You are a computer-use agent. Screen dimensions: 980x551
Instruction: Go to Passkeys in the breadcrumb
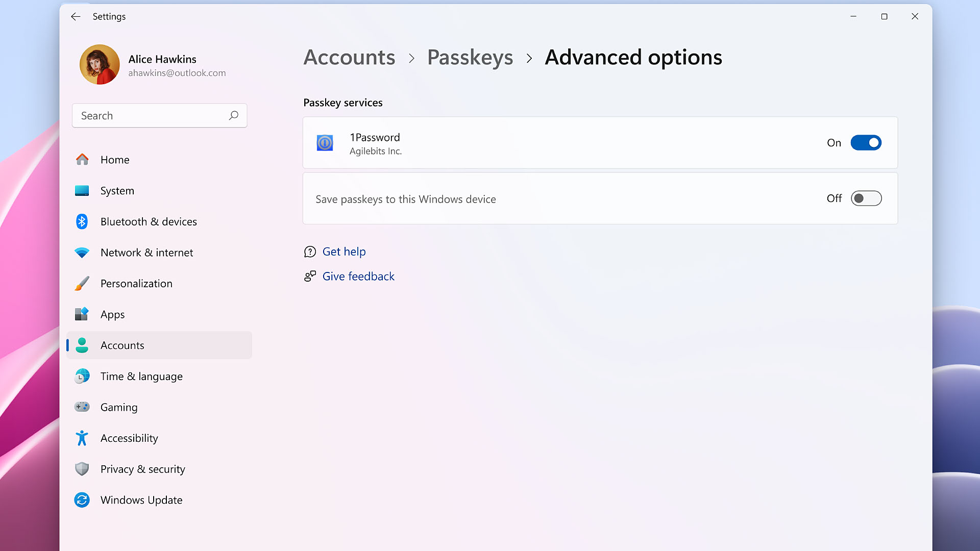tap(470, 57)
